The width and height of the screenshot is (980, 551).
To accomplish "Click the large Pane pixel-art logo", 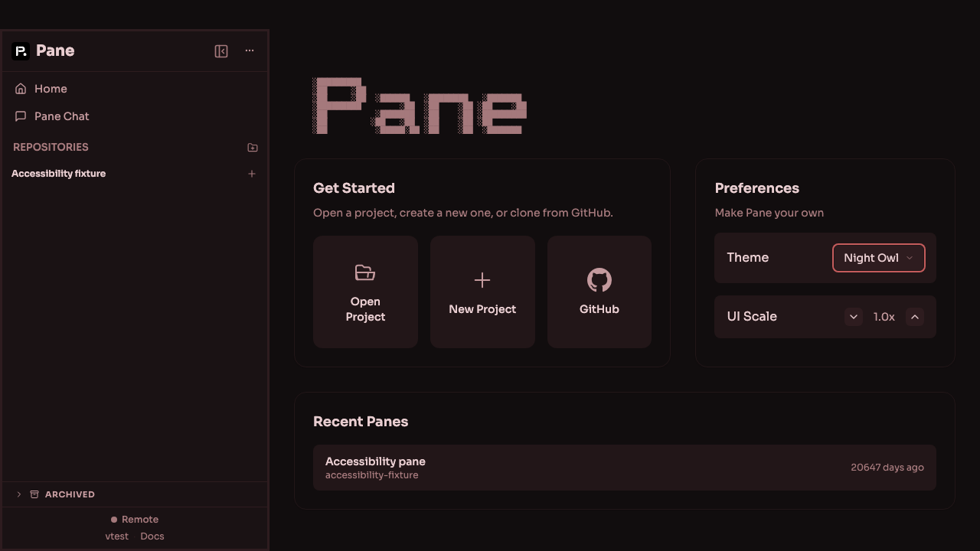I will pyautogui.click(x=420, y=106).
